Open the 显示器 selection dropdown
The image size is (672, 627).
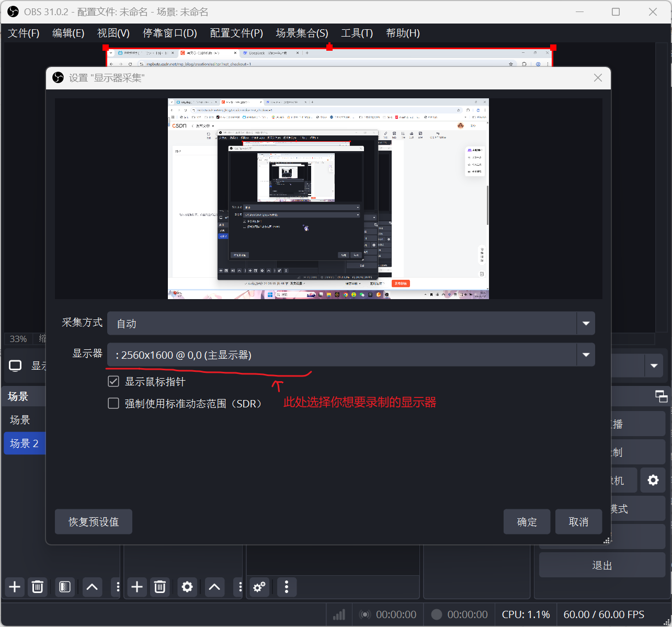pos(586,355)
